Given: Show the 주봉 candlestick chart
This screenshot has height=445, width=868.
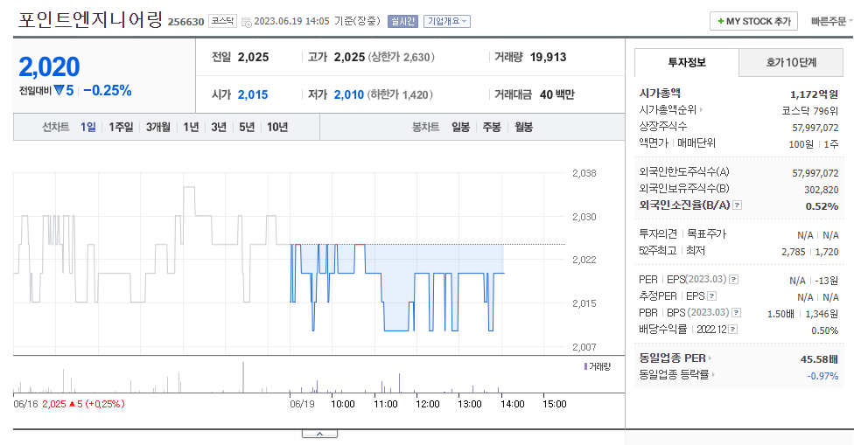Looking at the screenshot, I should tap(492, 127).
